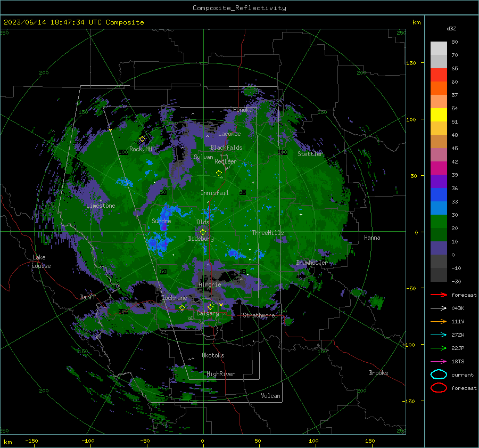Click the Okotoks label on map
This screenshot has height=448, width=479.
213,355
